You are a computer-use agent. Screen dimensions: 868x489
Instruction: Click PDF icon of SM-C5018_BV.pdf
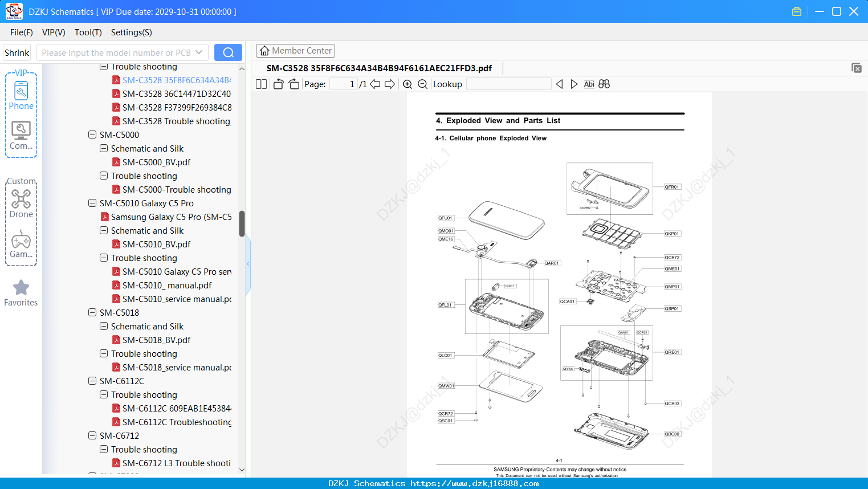click(116, 340)
